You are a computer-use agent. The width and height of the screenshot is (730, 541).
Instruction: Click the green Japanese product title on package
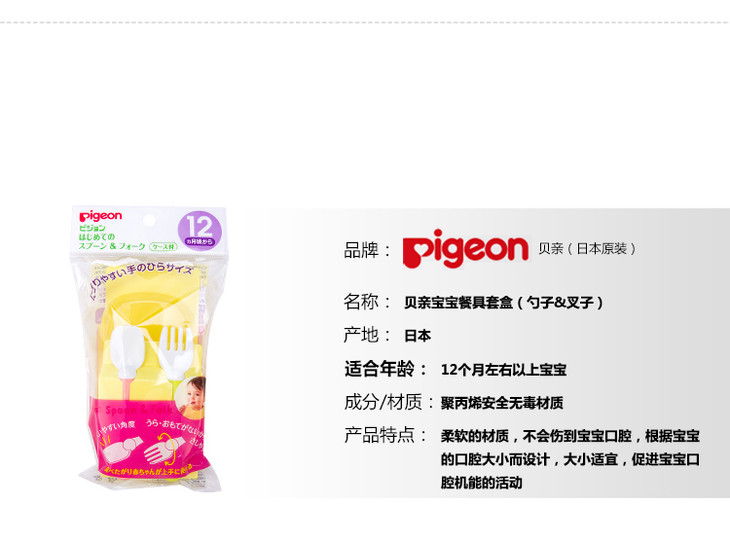[x=112, y=237]
